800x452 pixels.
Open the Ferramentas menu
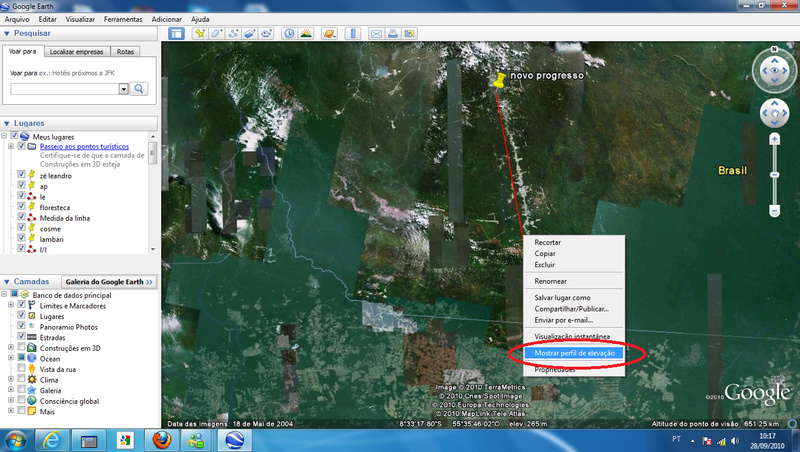click(123, 19)
